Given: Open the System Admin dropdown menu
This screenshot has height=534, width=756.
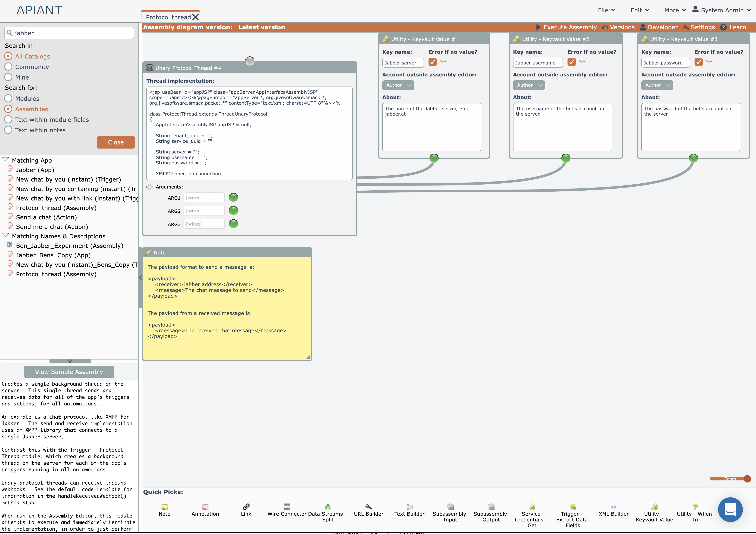Looking at the screenshot, I should click(x=722, y=10).
